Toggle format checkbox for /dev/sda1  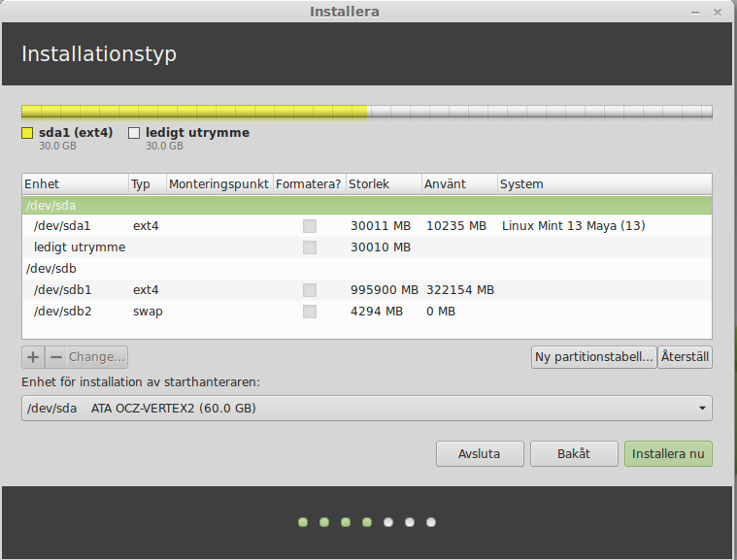[x=310, y=226]
